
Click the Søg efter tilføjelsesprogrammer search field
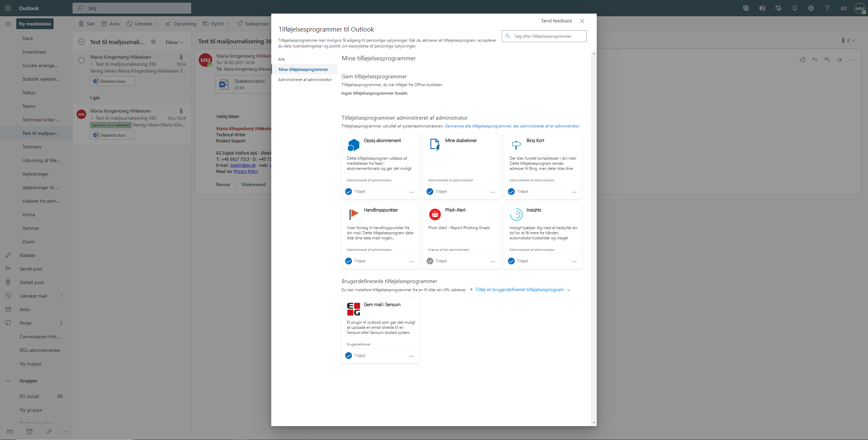[544, 36]
